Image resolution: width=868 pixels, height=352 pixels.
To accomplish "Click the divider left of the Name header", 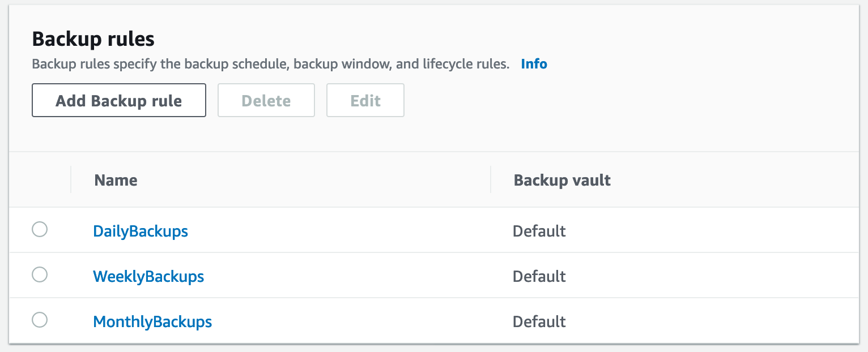I will (x=71, y=180).
